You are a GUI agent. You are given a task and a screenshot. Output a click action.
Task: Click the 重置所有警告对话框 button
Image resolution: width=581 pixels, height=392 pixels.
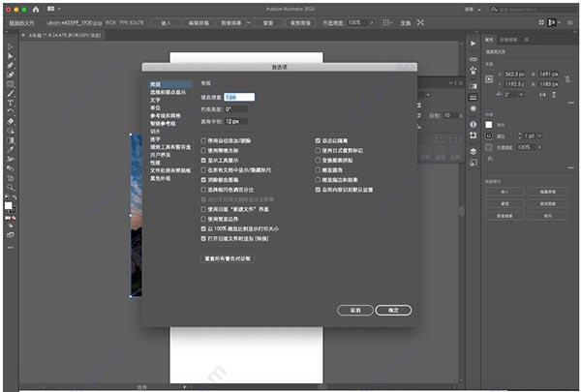(x=228, y=258)
